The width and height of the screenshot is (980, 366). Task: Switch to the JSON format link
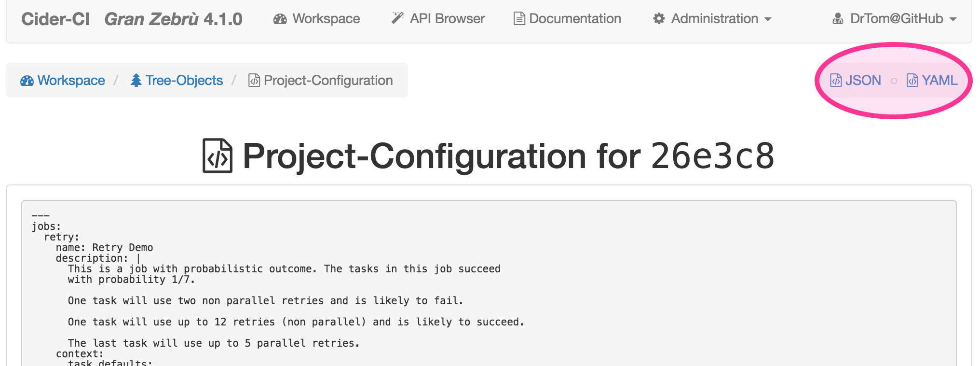pos(856,80)
